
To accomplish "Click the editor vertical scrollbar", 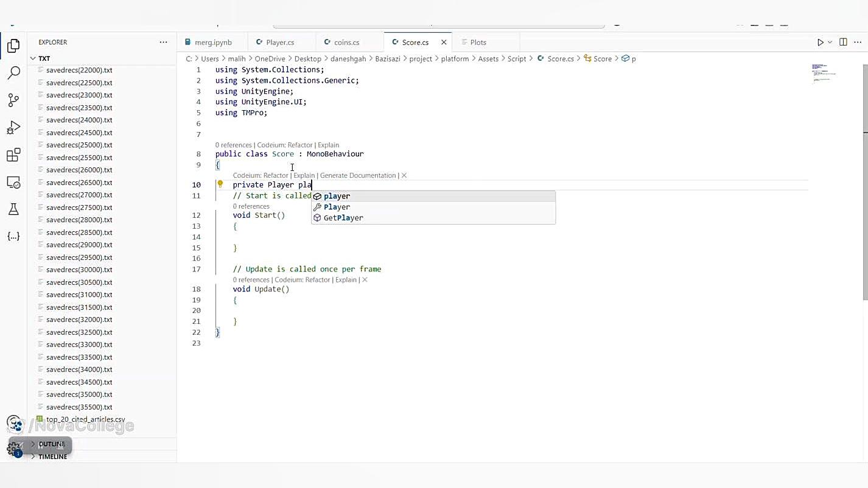I will (865, 183).
